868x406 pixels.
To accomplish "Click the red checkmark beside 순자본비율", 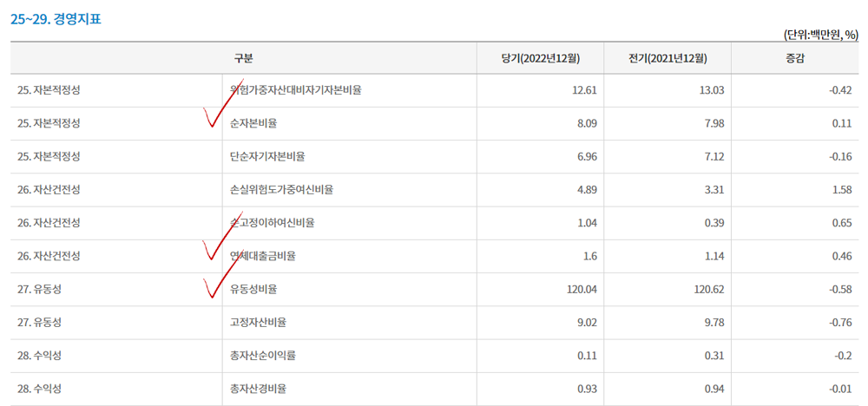I will [224, 103].
